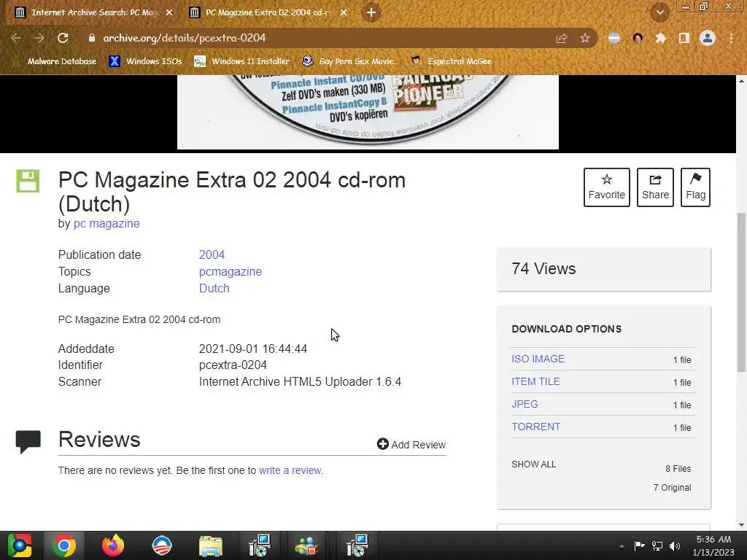Viewport: 747px width, 560px height.
Task: Open the tab search dropdown arrow
Action: [660, 12]
